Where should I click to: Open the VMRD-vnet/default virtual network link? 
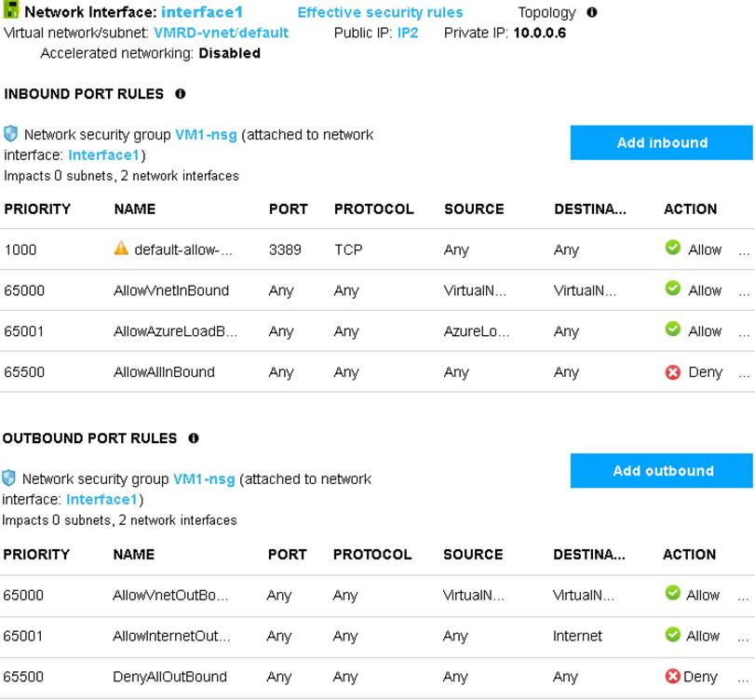pos(221,33)
